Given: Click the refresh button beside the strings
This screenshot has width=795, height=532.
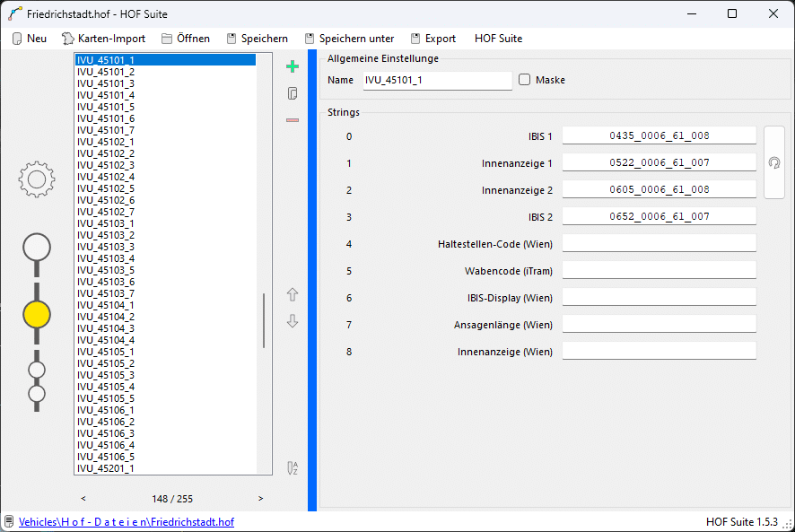Looking at the screenshot, I should coord(773,162).
